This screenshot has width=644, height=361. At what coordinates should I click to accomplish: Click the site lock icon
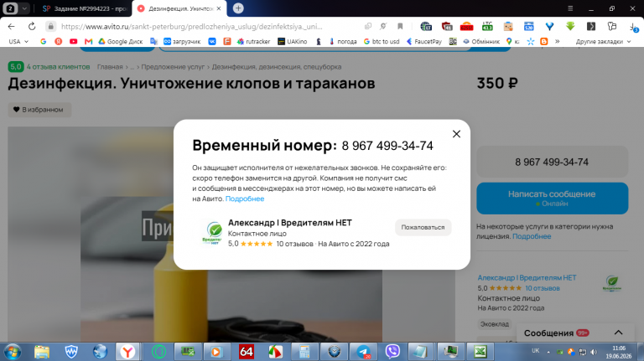click(50, 27)
